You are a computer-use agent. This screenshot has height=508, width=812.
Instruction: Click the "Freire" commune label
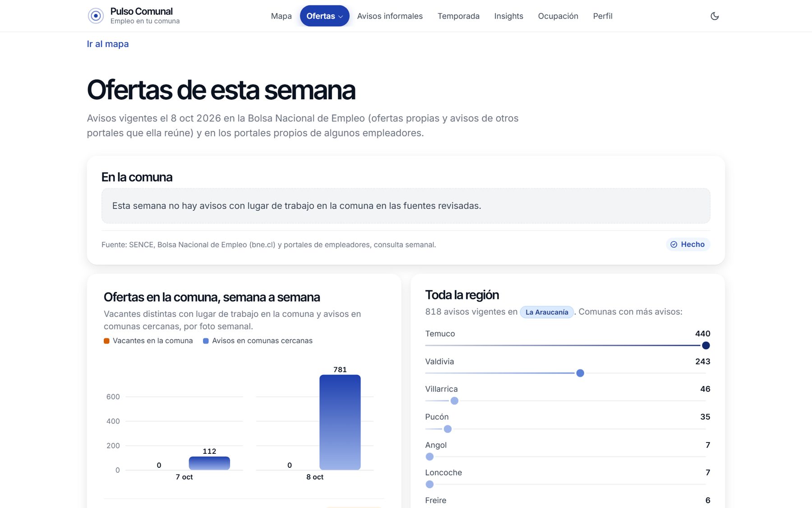point(436,500)
